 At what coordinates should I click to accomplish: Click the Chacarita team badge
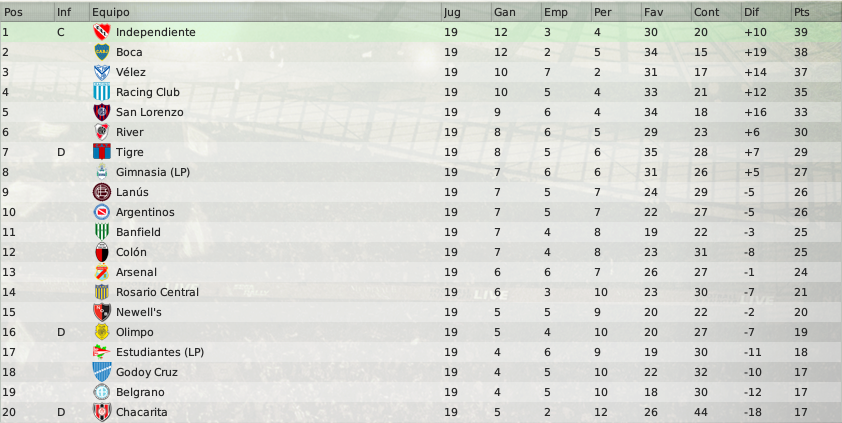coord(101,412)
